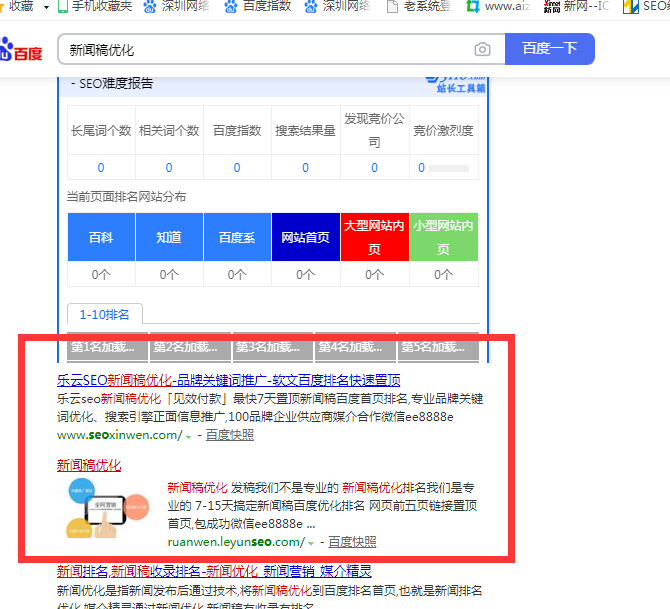This screenshot has width=670, height=609.
Task: Click the camera image-search icon
Action: click(x=482, y=49)
